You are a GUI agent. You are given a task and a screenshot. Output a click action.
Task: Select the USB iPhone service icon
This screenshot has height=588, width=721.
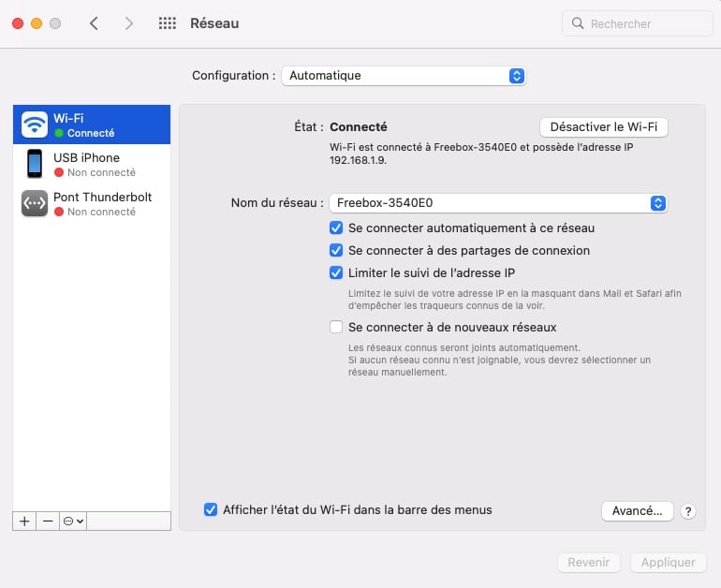[x=35, y=164]
